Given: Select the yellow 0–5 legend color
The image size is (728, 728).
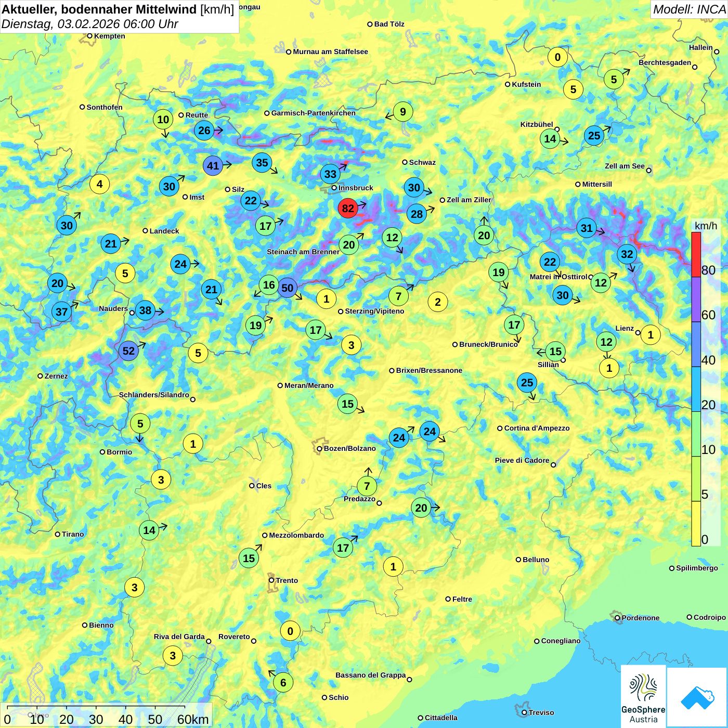Looking at the screenshot, I should pyautogui.click(x=696, y=524).
